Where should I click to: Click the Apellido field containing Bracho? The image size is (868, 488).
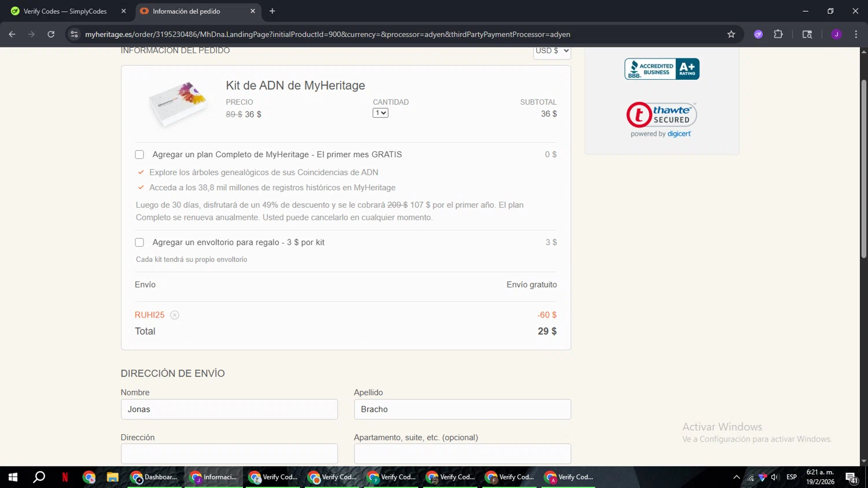click(x=462, y=409)
